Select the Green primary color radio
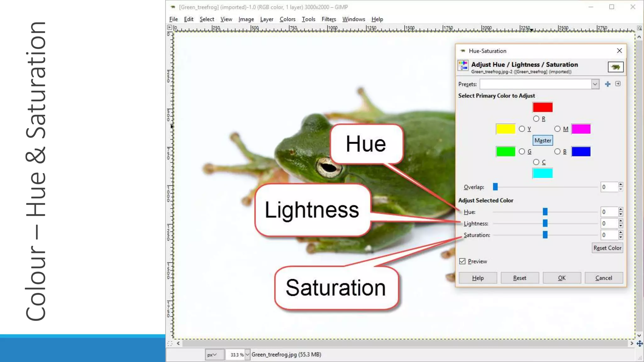The height and width of the screenshot is (362, 644). pos(522,151)
